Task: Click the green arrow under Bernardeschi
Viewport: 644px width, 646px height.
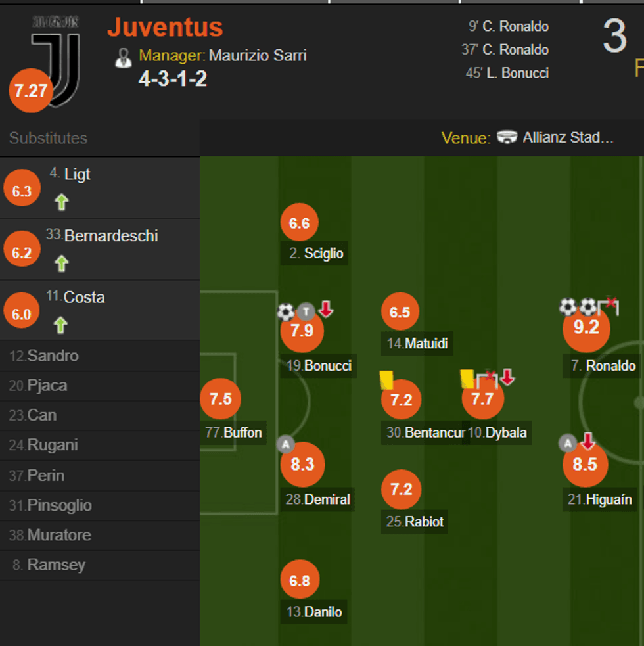Action: [62, 264]
